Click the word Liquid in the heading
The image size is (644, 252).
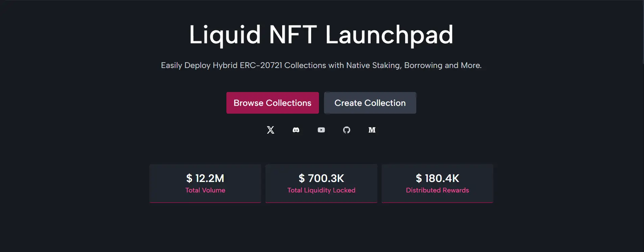tap(225, 35)
